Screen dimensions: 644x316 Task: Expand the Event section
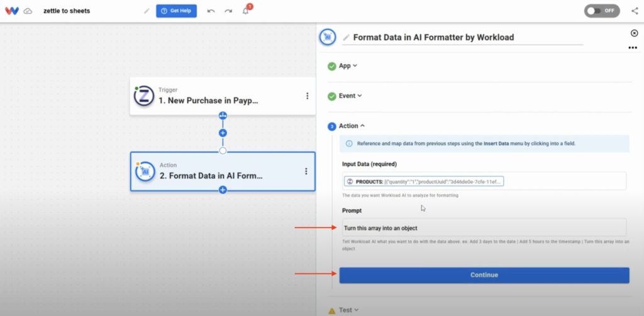coord(350,95)
